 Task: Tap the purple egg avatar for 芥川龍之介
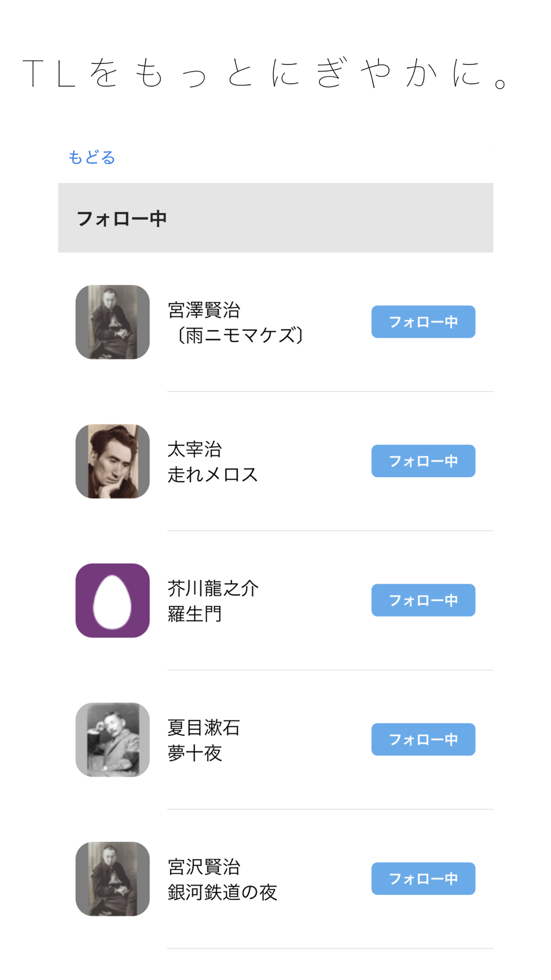click(112, 600)
